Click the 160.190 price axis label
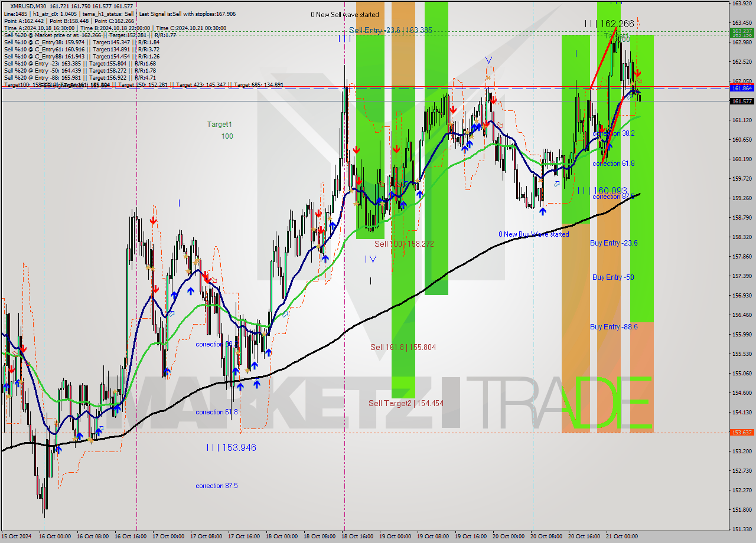The width and height of the screenshot is (756, 543). (x=742, y=159)
